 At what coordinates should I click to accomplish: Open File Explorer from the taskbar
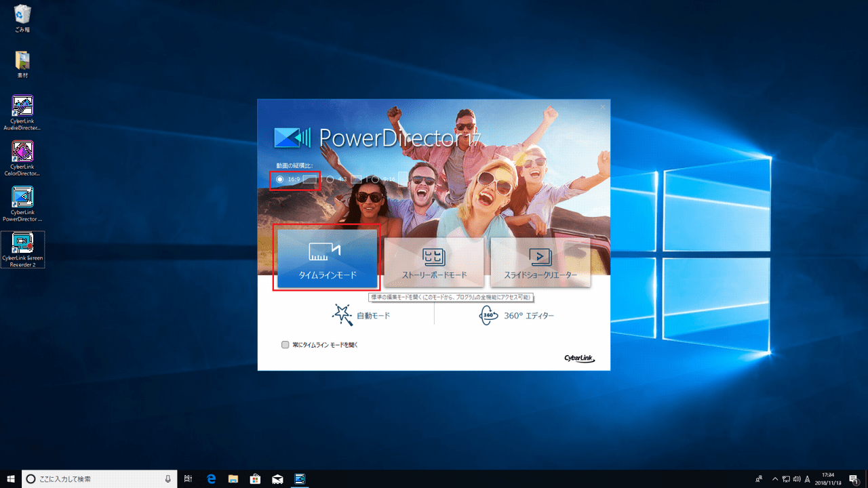tap(233, 479)
